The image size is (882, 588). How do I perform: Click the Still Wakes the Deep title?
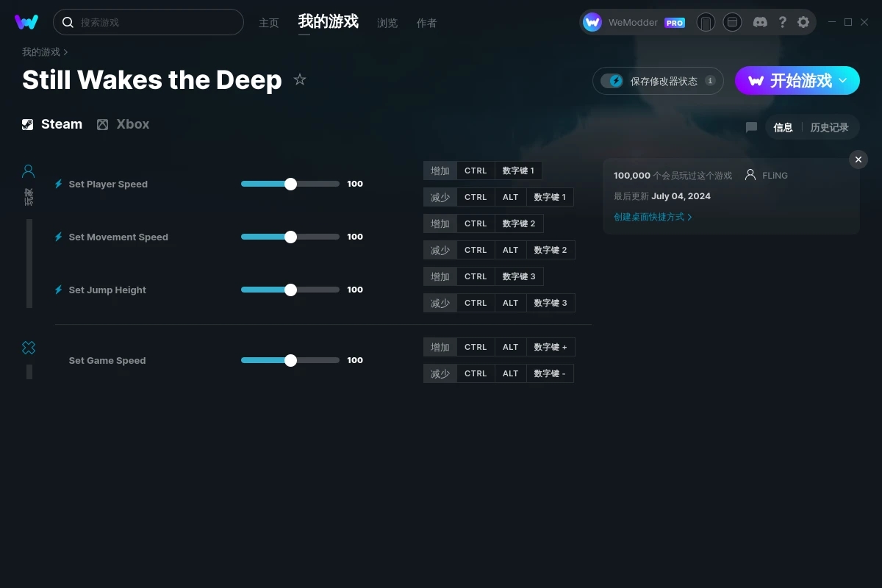pyautogui.click(x=152, y=80)
